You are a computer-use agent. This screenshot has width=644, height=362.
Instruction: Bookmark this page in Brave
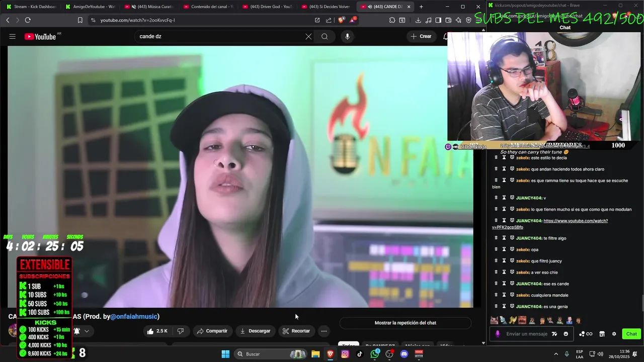(x=80, y=20)
